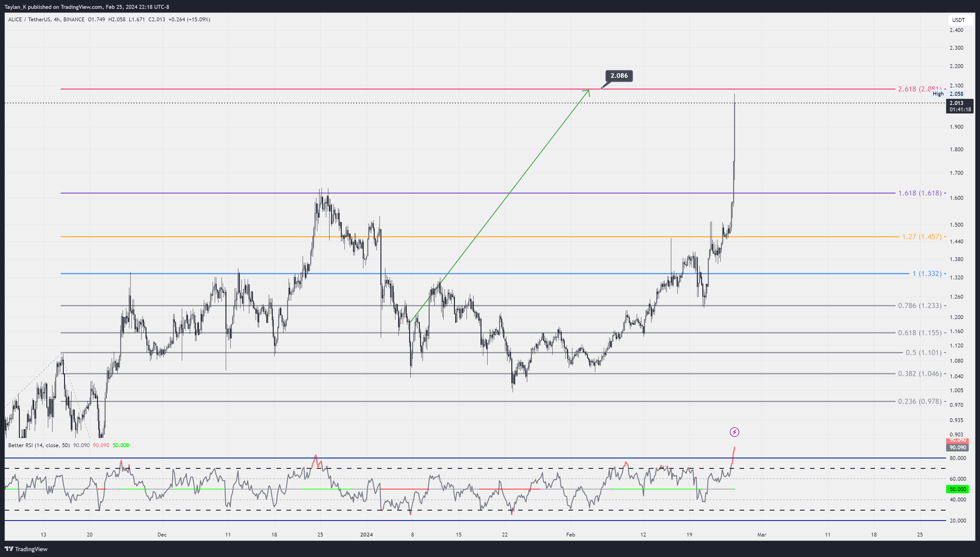Click the Feb label on time axis
This screenshot has width=980, height=557.
(x=570, y=534)
